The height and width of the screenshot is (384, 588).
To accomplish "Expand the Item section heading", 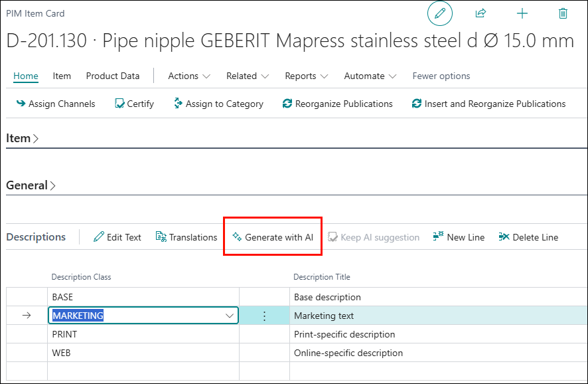I will tap(23, 138).
